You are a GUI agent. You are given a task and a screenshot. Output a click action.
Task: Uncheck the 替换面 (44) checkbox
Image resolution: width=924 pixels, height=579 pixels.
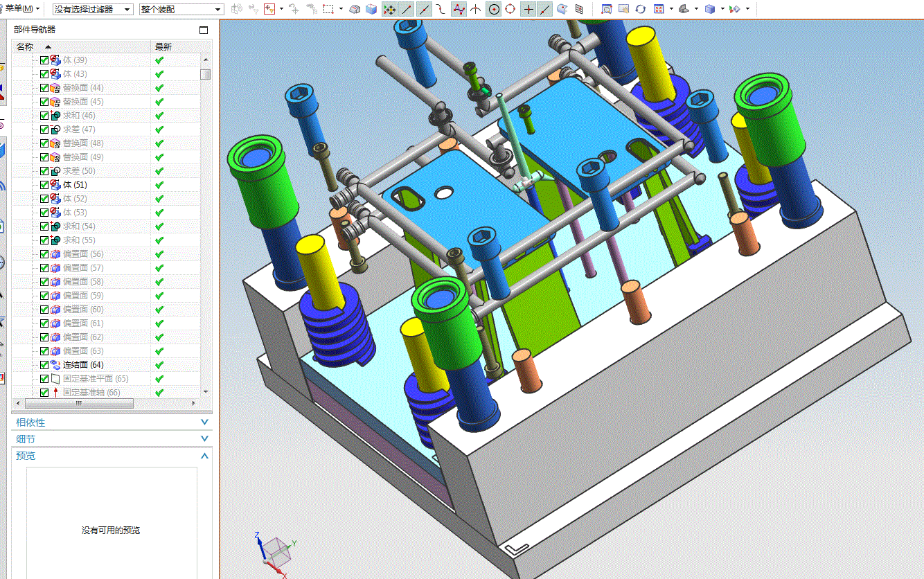pyautogui.click(x=44, y=88)
